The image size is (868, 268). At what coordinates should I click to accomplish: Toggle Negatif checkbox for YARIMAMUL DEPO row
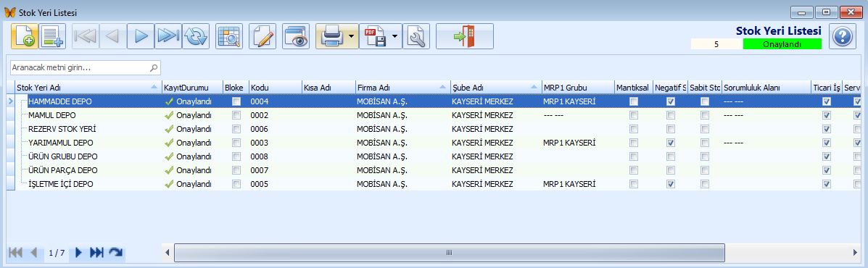pos(670,143)
